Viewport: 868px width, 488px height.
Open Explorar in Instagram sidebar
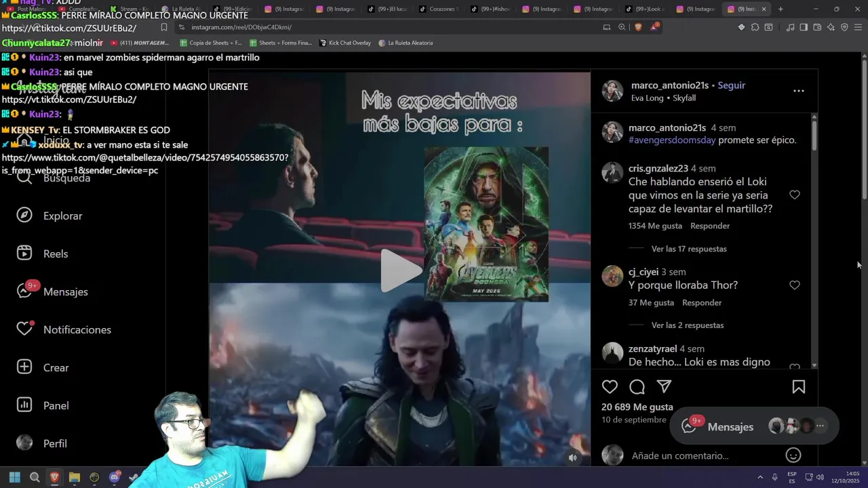pyautogui.click(x=49, y=216)
